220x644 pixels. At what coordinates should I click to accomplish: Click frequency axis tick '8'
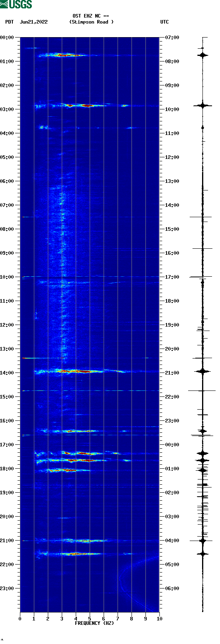click(132, 619)
